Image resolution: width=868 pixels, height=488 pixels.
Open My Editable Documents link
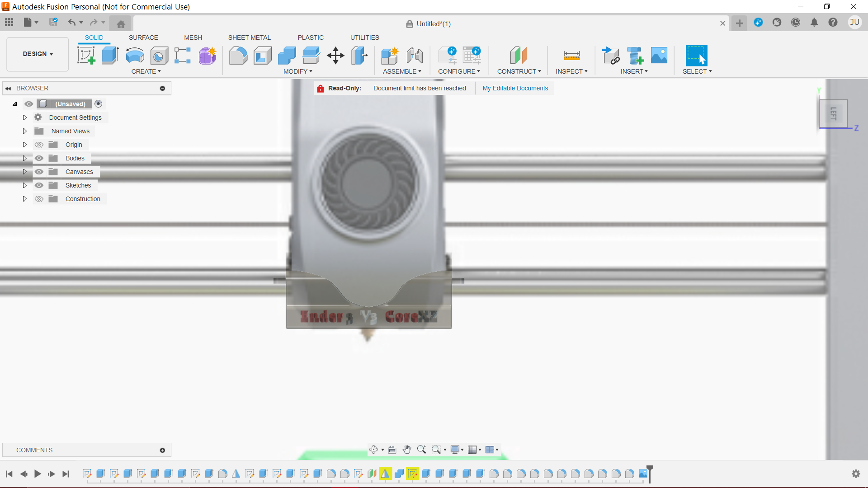point(515,88)
